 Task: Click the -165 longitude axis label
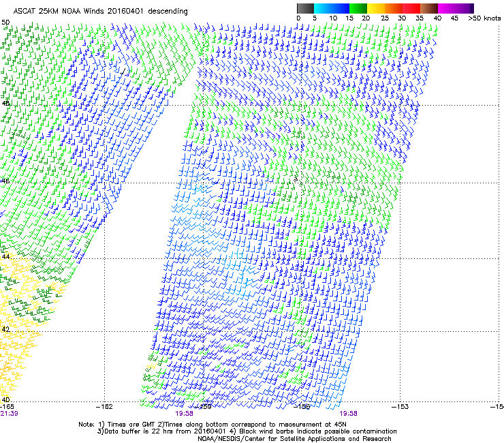tap(7, 407)
